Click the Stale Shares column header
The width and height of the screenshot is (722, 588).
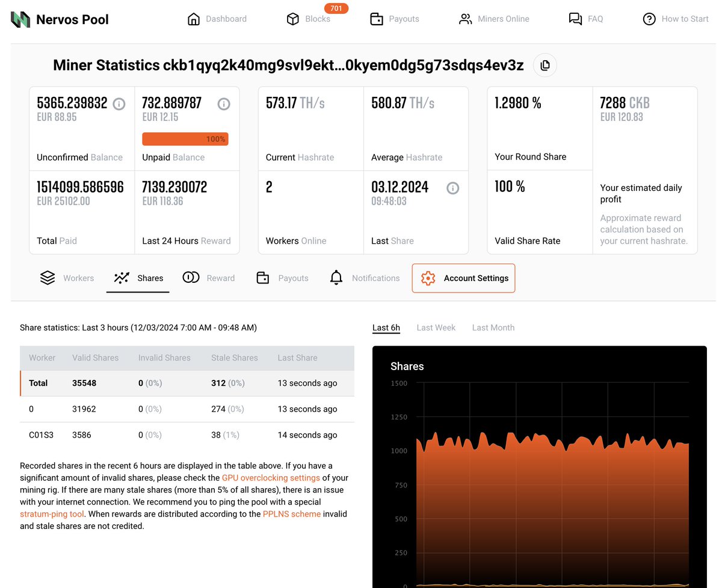click(x=235, y=357)
